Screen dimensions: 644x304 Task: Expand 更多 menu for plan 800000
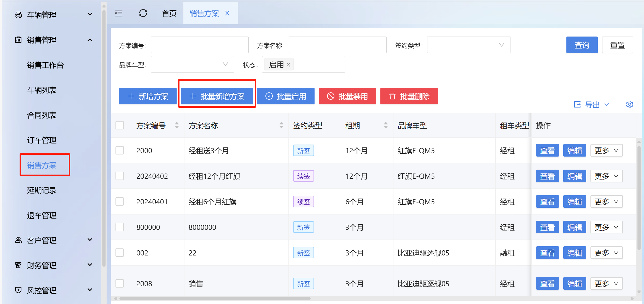[606, 227]
